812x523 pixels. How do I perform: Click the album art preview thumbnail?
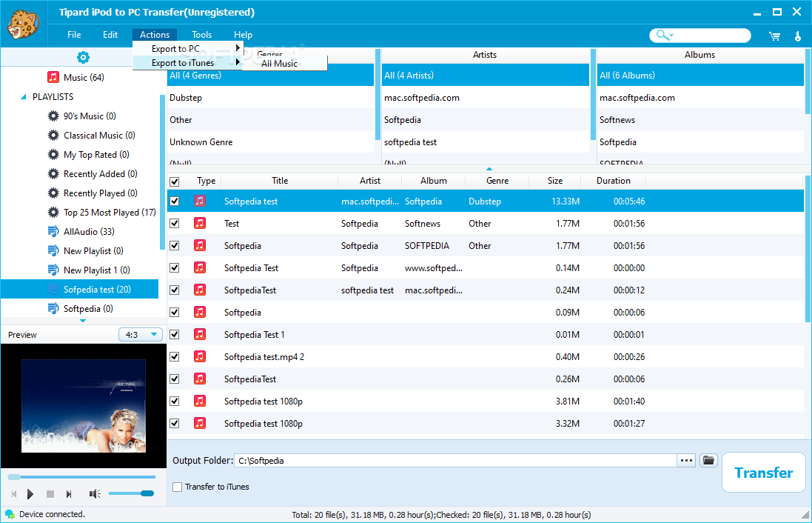click(84, 406)
